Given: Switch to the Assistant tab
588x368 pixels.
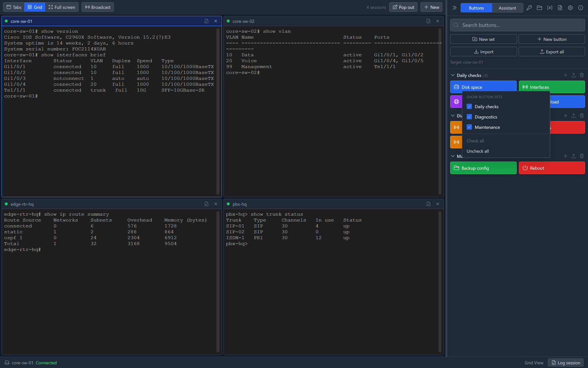Looking at the screenshot, I should (x=507, y=8).
